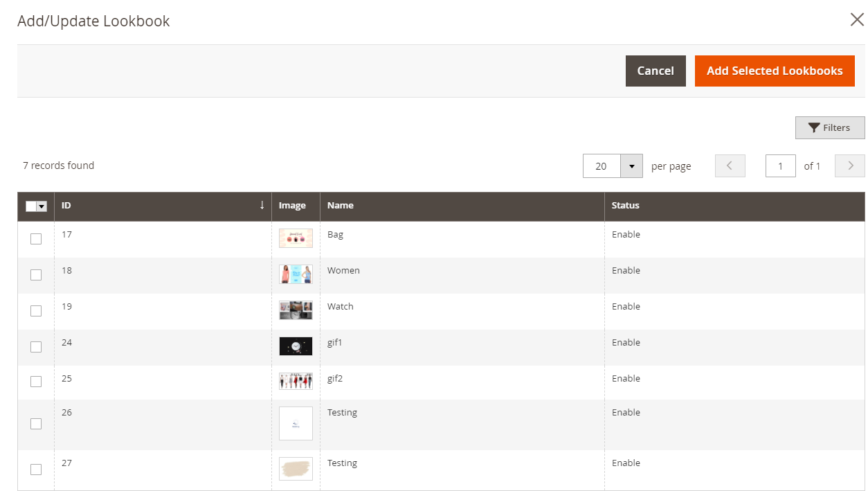
Task: Close the Add/Update Lookbook dialog
Action: (857, 19)
